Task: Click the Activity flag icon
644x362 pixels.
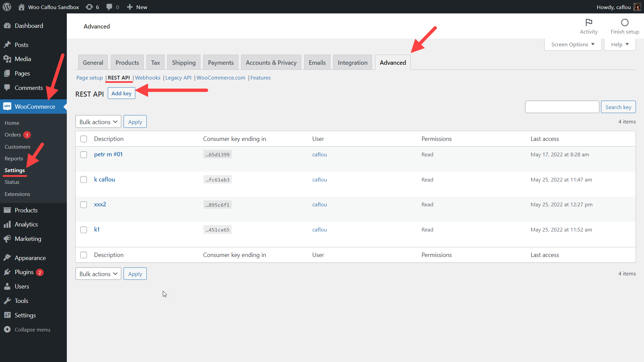Action: point(589,23)
